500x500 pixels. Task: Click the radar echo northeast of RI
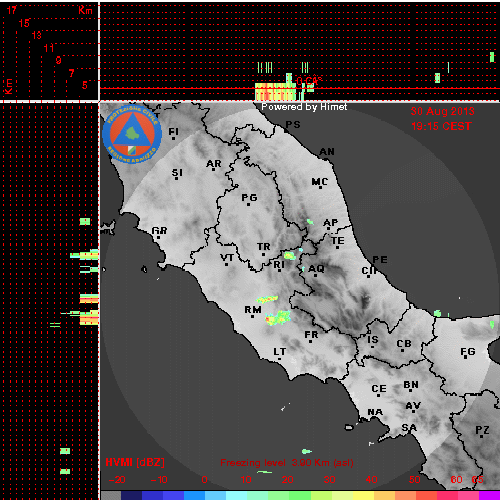[x=289, y=256]
